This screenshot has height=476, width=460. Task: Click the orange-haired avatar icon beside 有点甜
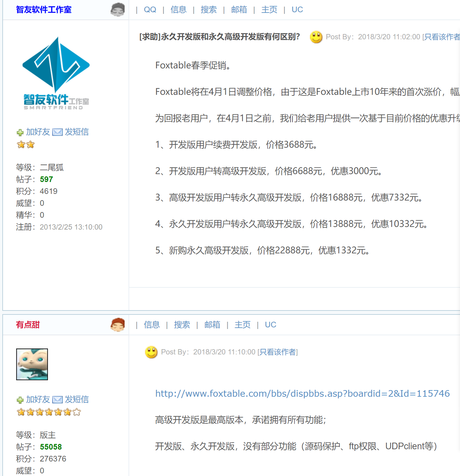(x=118, y=325)
